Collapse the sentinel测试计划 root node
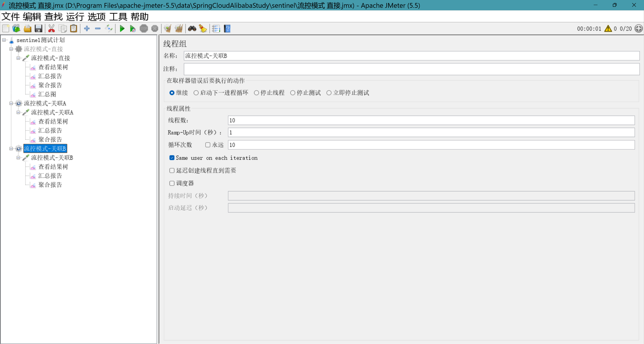The width and height of the screenshot is (644, 344). [x=4, y=40]
